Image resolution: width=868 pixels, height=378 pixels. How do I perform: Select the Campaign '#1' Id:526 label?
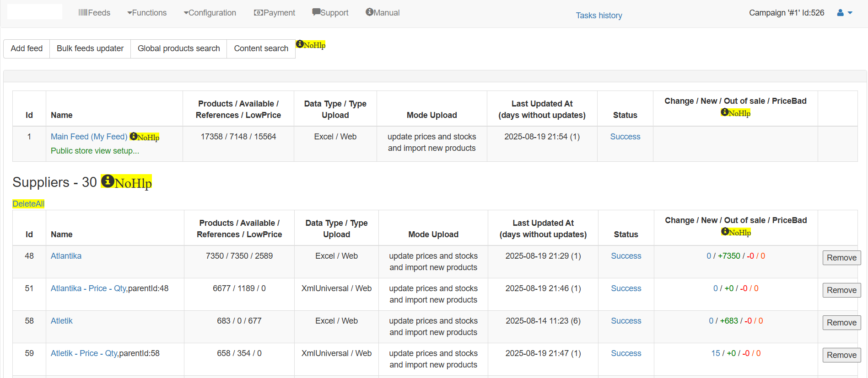(787, 13)
